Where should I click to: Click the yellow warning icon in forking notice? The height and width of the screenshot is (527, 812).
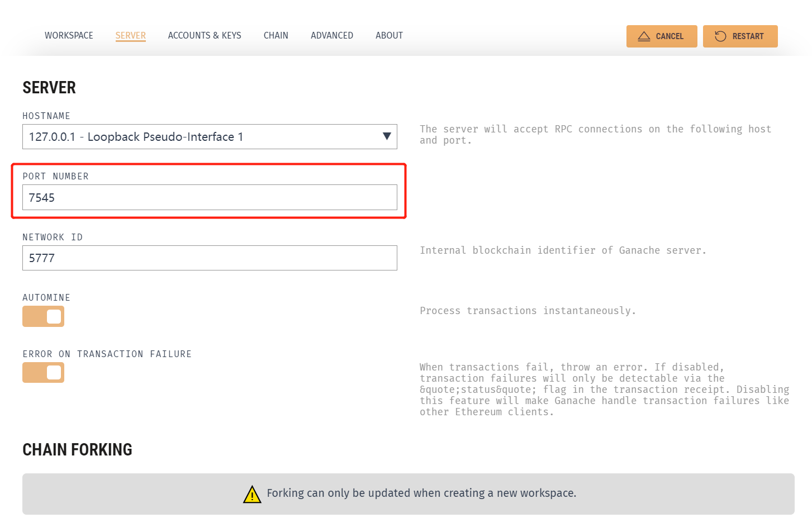(x=252, y=494)
